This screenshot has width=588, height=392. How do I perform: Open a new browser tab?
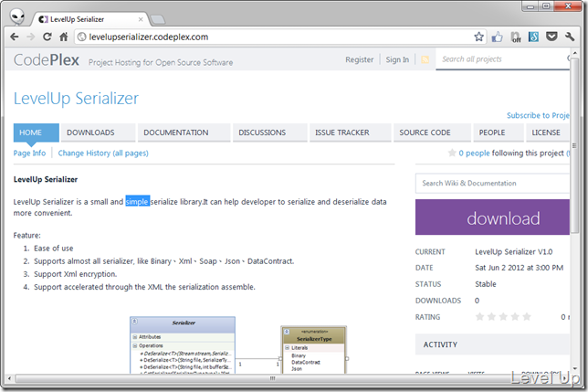click(x=158, y=19)
